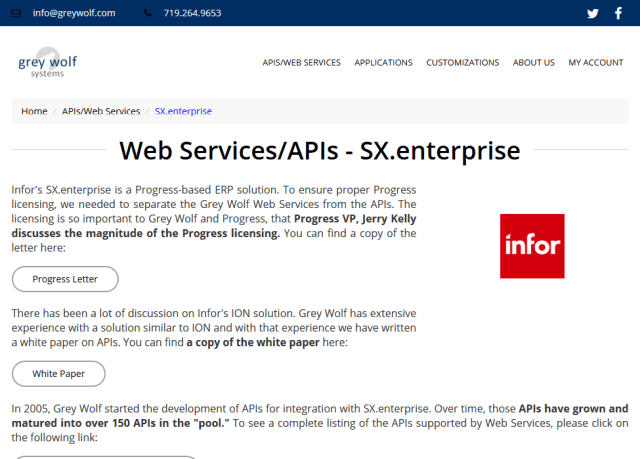Click the info@greywolf.com email address

(x=74, y=13)
